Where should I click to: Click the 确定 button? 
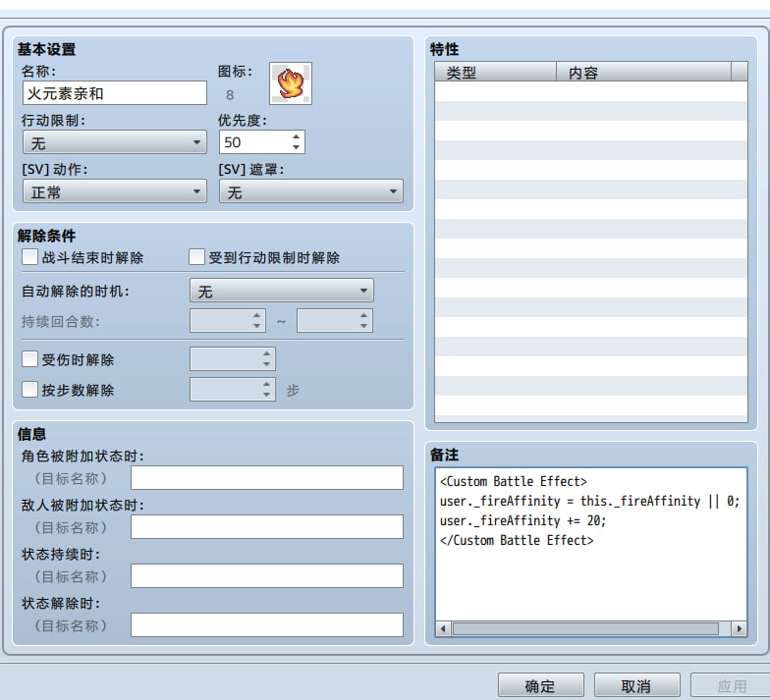coord(540,685)
